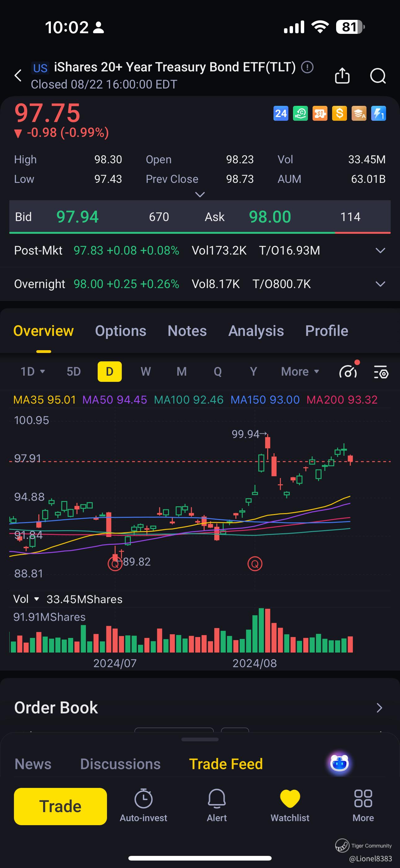Tap the green fractional shares badge
The width and height of the screenshot is (400, 868).
300,114
